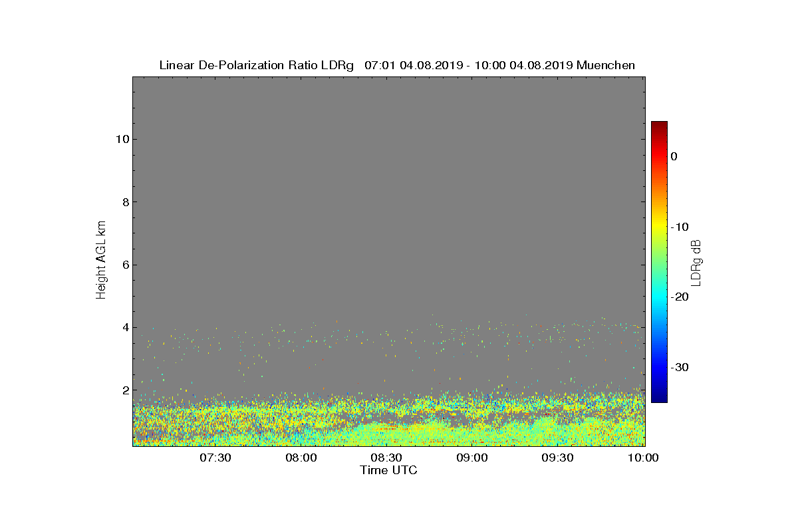Click the 07:30 time axis label
798x532 pixels.
215,458
